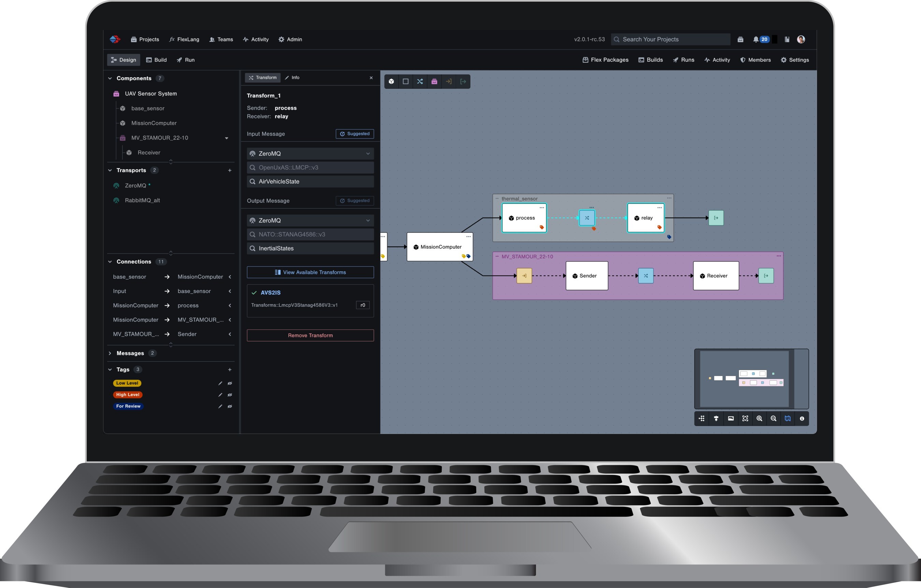Toggle visibility of Low Level tag
This screenshot has height=588, width=921.
point(230,383)
